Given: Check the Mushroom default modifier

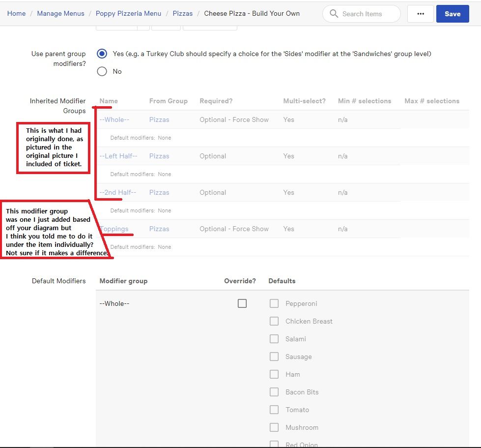Looking at the screenshot, I should click(x=274, y=427).
